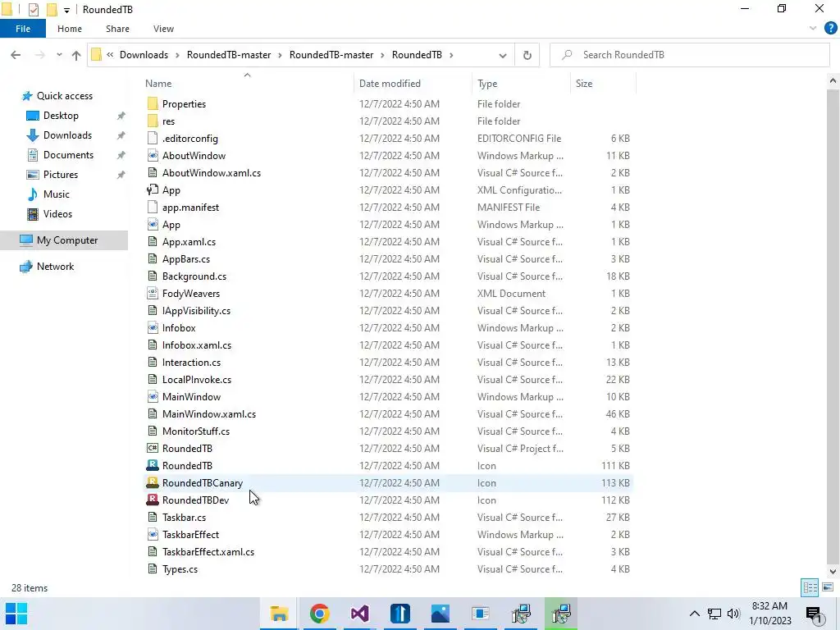
Task: Open the Quick Access Toolbar customize dropdown
Action: 66,10
